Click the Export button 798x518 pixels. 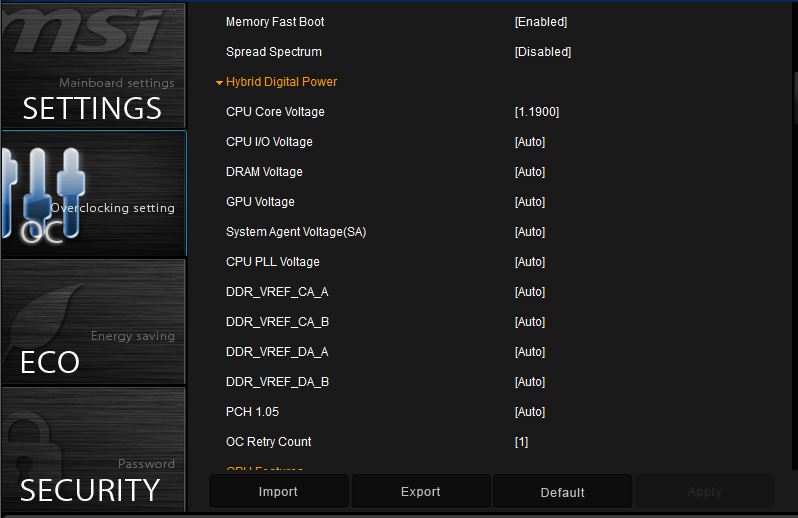[421, 492]
